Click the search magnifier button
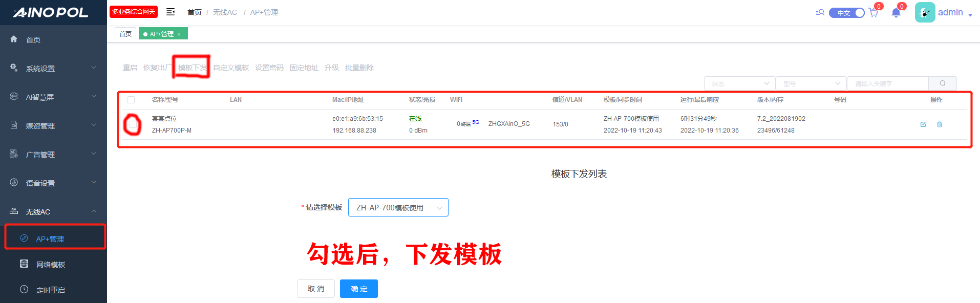This screenshot has height=303, width=980. pos(942,83)
